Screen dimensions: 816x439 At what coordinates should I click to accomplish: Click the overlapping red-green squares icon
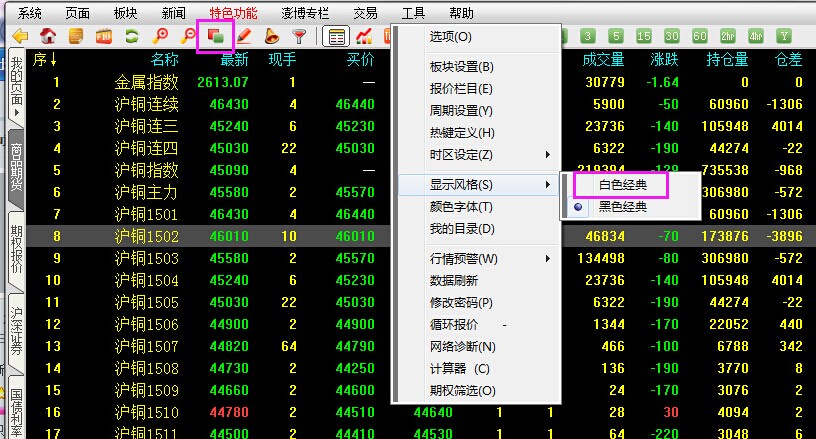click(214, 36)
